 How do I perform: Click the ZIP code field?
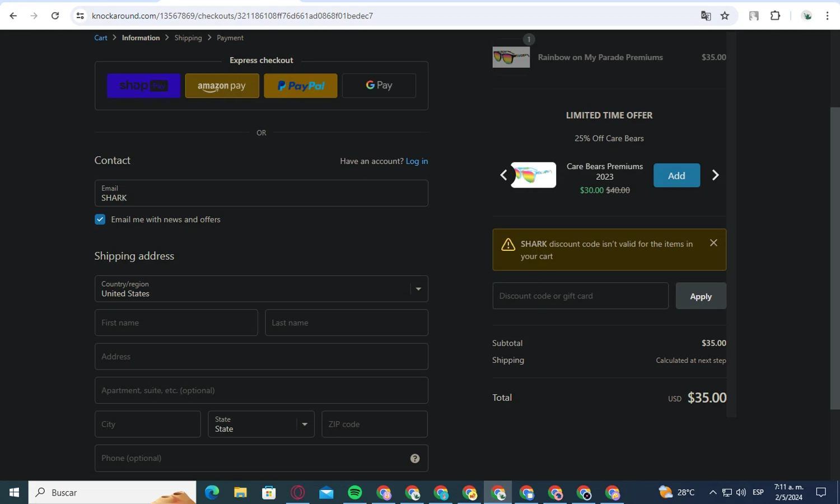pyautogui.click(x=374, y=424)
